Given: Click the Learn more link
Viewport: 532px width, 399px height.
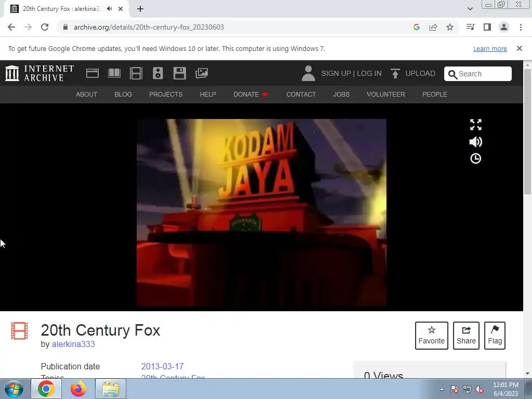Looking at the screenshot, I should coord(490,48).
